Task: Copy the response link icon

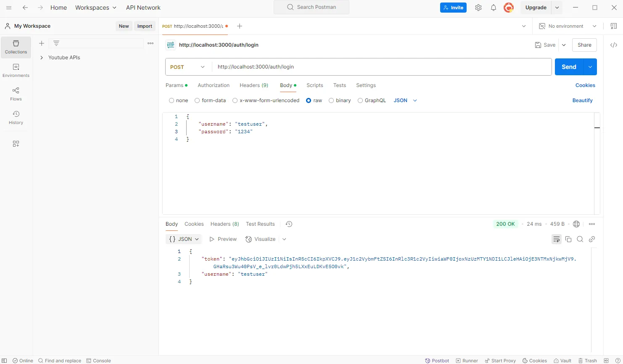Action: pos(592,239)
